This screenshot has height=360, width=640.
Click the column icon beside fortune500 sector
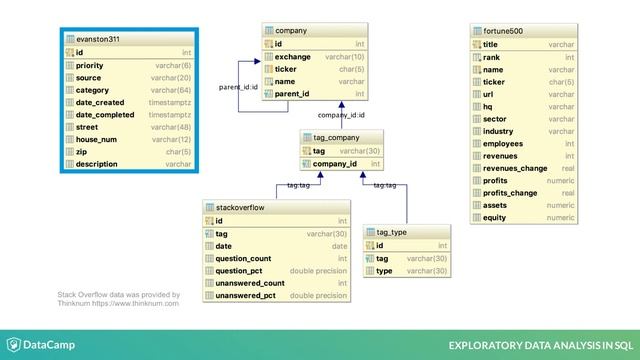[x=477, y=119]
